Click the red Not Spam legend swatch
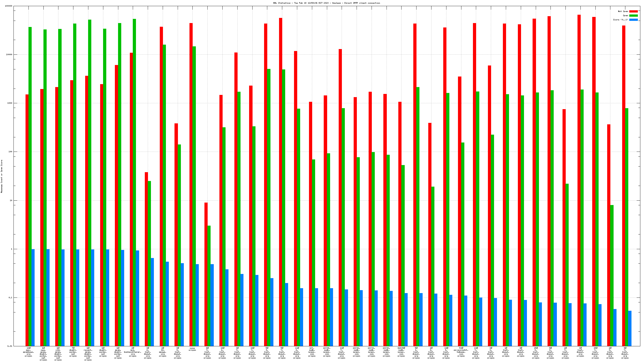The height and width of the screenshot is (362, 644). point(633,11)
